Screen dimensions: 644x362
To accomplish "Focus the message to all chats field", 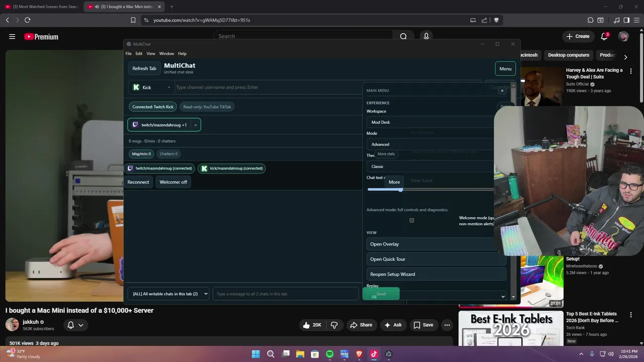I will pyautogui.click(x=286, y=294).
